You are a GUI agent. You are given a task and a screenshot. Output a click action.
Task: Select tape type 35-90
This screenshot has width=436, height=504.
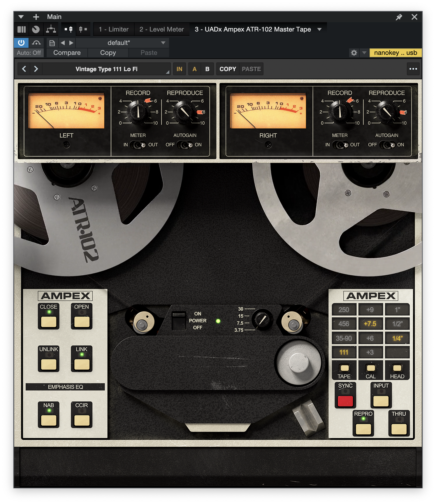(344, 338)
